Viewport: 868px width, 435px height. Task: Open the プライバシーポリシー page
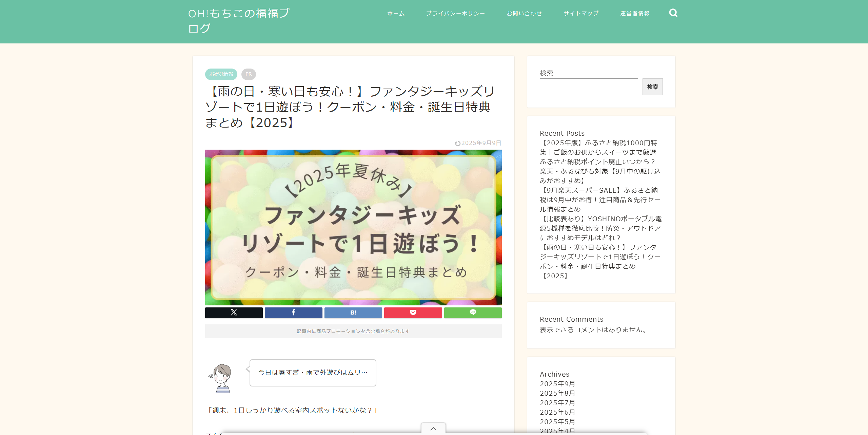(455, 14)
